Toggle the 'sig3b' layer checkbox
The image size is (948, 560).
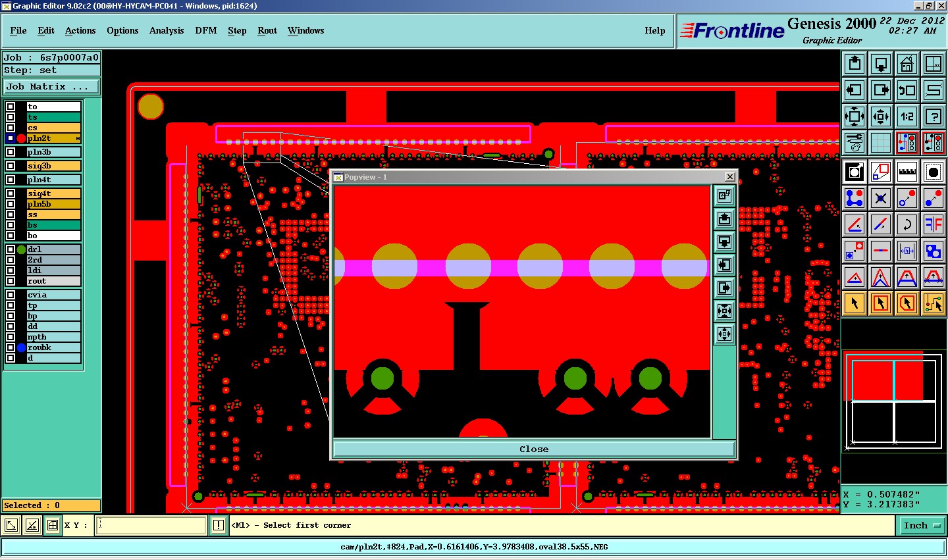click(x=11, y=166)
